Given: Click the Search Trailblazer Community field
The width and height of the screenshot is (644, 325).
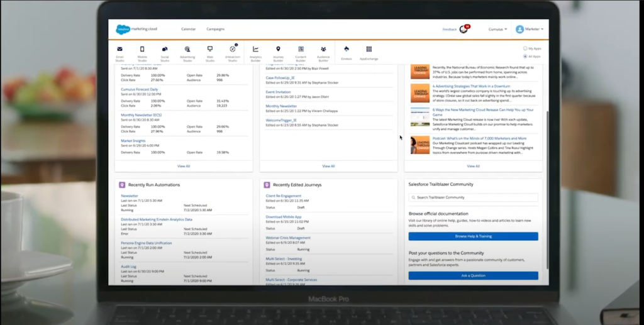Looking at the screenshot, I should (x=473, y=197).
